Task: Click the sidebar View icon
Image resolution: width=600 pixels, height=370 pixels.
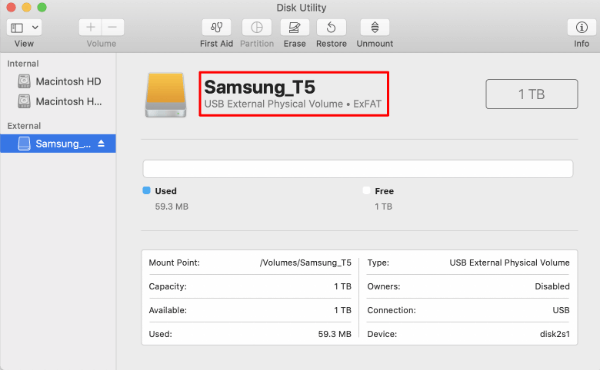Action: click(17, 28)
